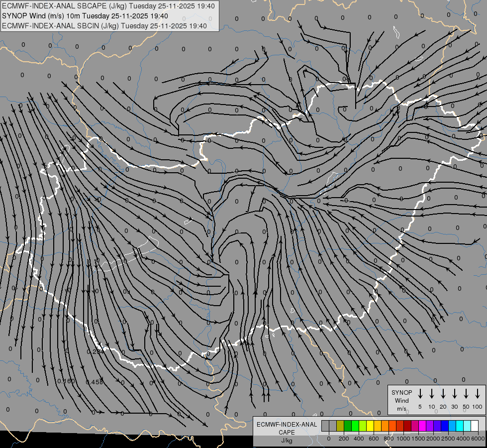
Task: Click the 0.234 value on the map
Action: click(x=96, y=351)
